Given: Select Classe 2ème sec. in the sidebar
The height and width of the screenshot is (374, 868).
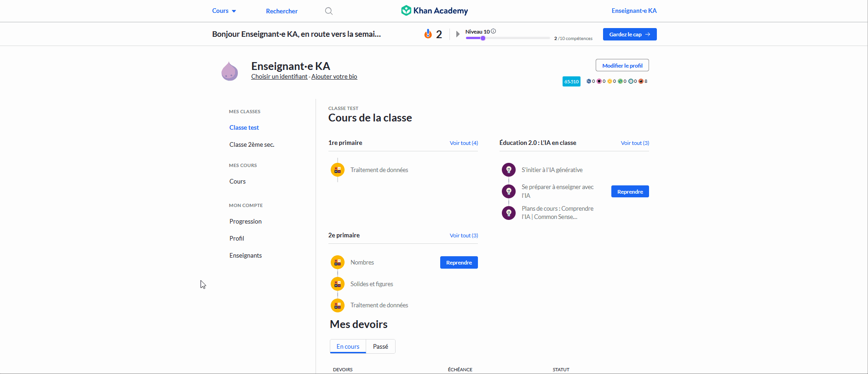Looking at the screenshot, I should pyautogui.click(x=252, y=144).
